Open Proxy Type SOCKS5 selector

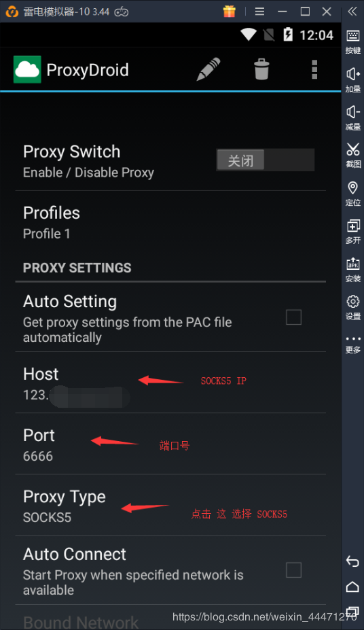point(170,506)
